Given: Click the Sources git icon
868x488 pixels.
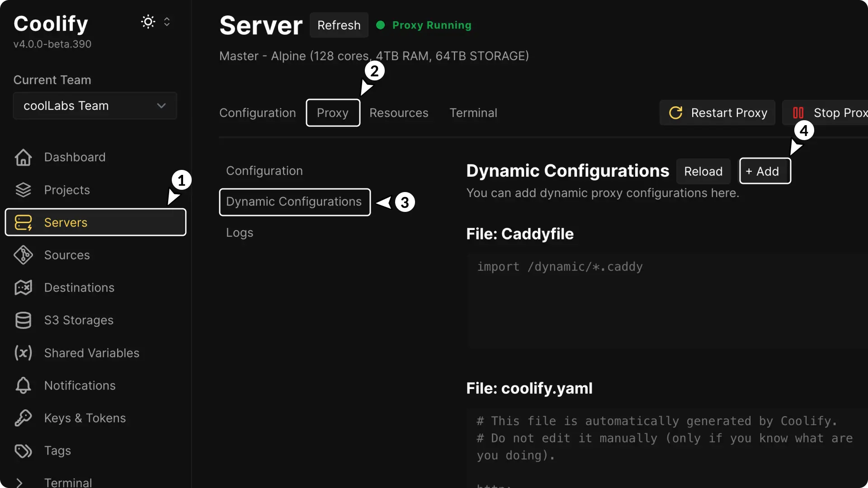Looking at the screenshot, I should coord(23,255).
